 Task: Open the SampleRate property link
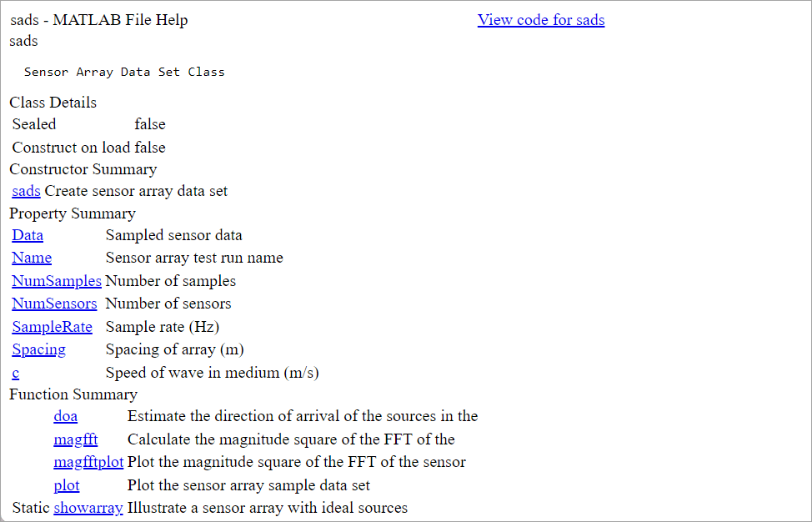tap(52, 327)
